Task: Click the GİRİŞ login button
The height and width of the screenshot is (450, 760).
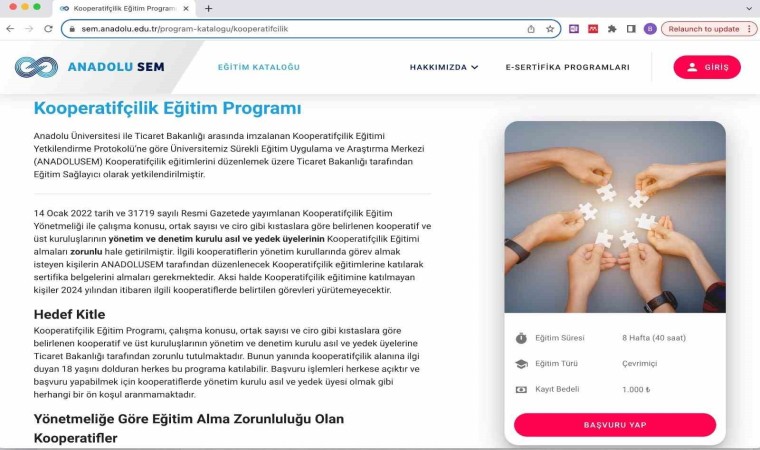Action: pos(707,67)
